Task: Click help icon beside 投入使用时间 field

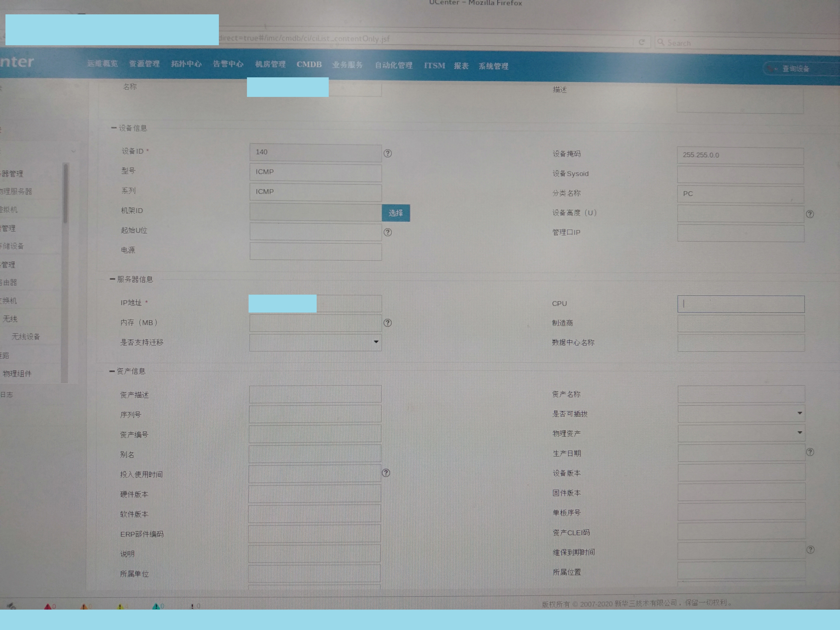Action: pyautogui.click(x=386, y=473)
